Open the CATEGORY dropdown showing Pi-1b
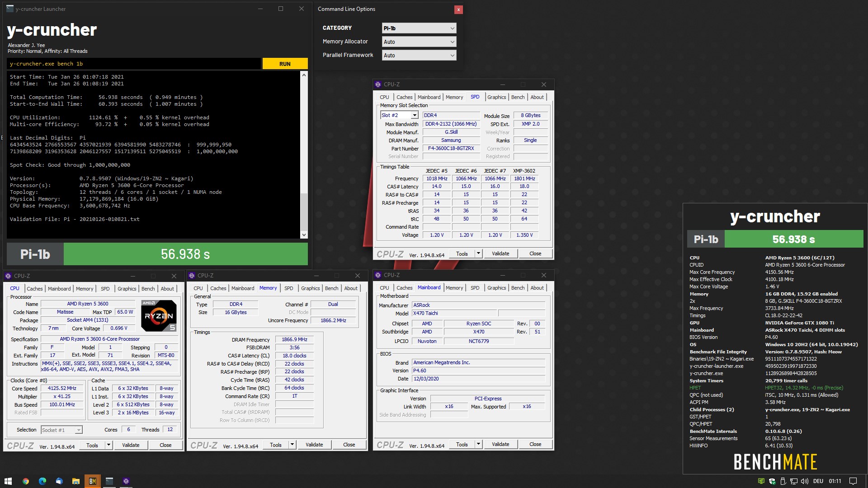The height and width of the screenshot is (488, 868). 419,28
